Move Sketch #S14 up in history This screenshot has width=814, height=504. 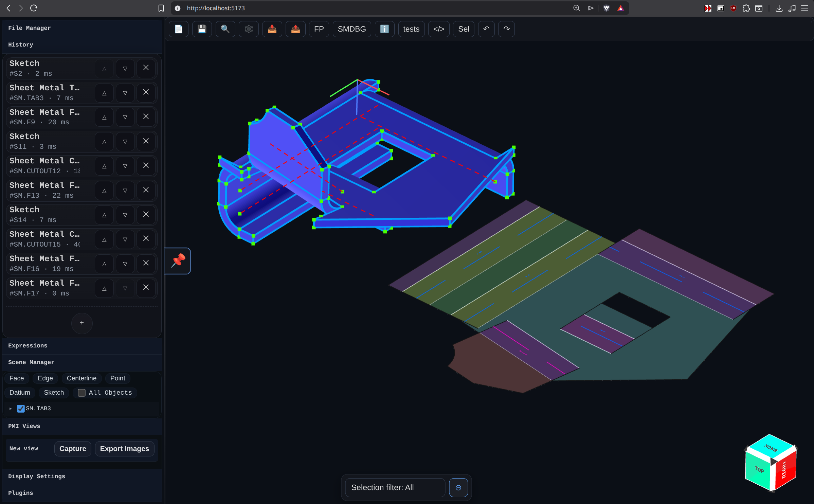[x=104, y=215]
